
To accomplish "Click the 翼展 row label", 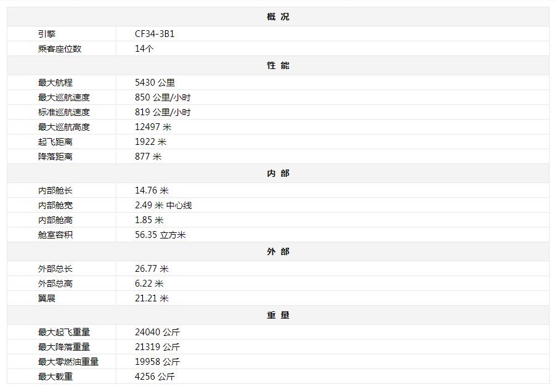I will (x=47, y=298).
